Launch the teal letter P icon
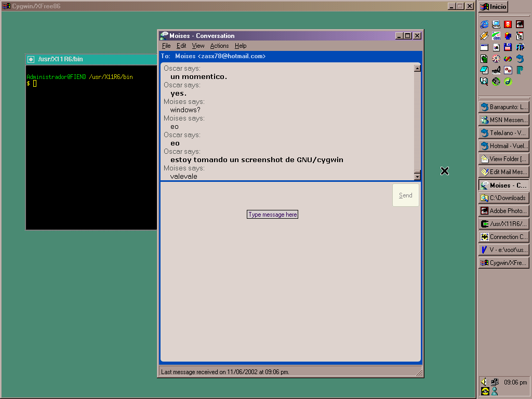Image resolution: width=532 pixels, height=399 pixels. pyautogui.click(x=520, y=70)
